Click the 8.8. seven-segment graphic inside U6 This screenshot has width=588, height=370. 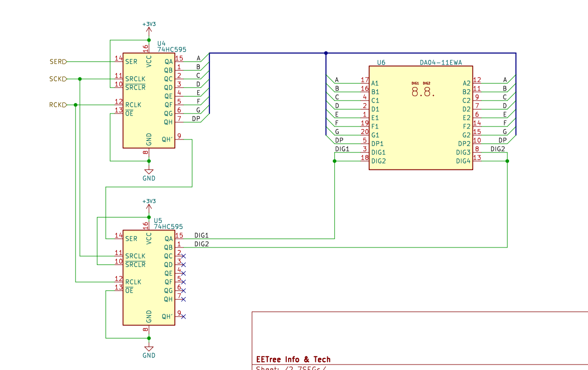tap(423, 91)
